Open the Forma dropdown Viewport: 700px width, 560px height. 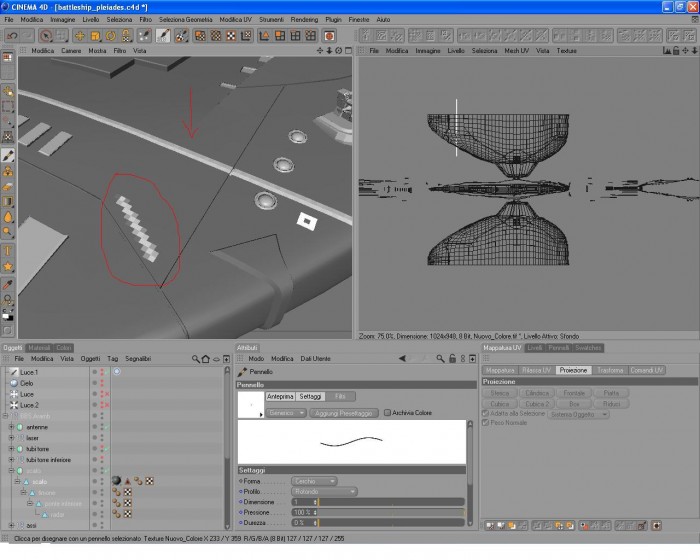[x=314, y=481]
